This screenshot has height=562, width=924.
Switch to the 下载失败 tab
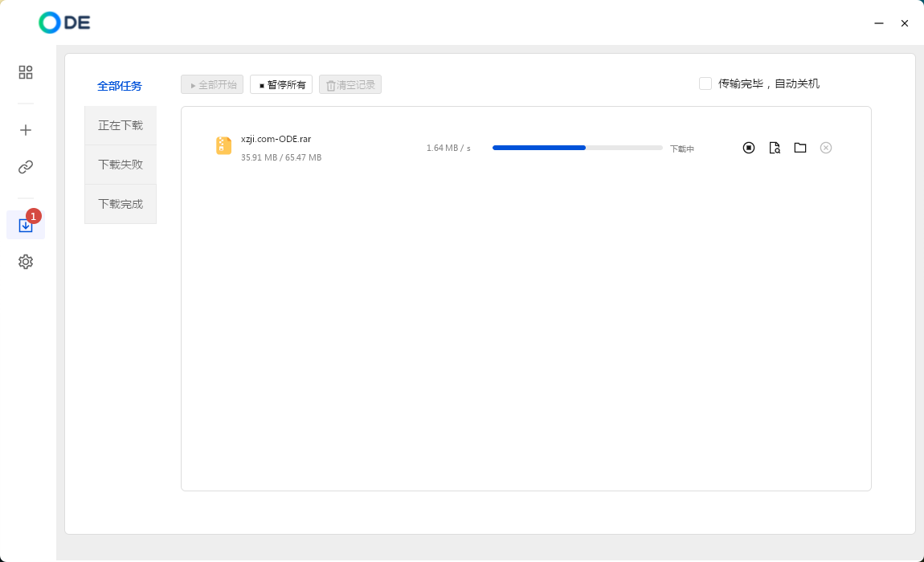[121, 165]
